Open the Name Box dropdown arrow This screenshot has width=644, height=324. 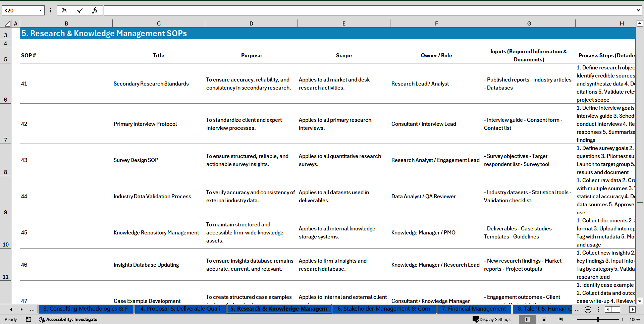tap(40, 10)
